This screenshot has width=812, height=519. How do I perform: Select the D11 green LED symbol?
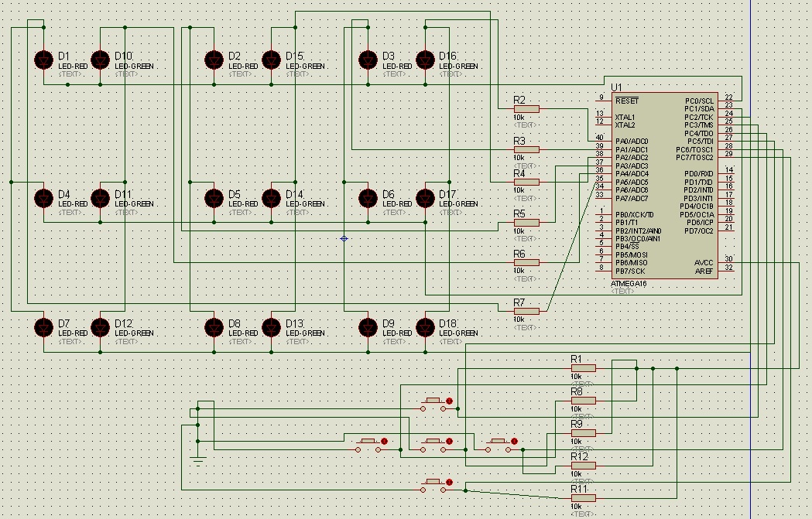101,198
